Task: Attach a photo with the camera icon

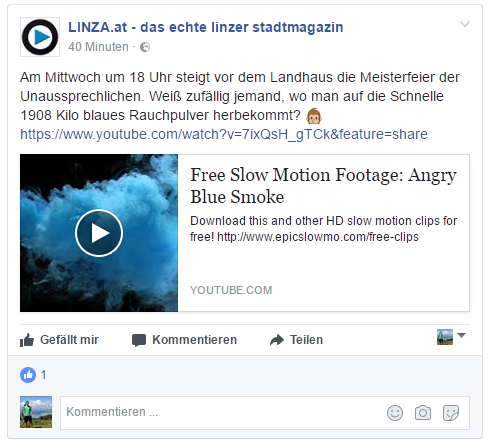Action: point(423,413)
